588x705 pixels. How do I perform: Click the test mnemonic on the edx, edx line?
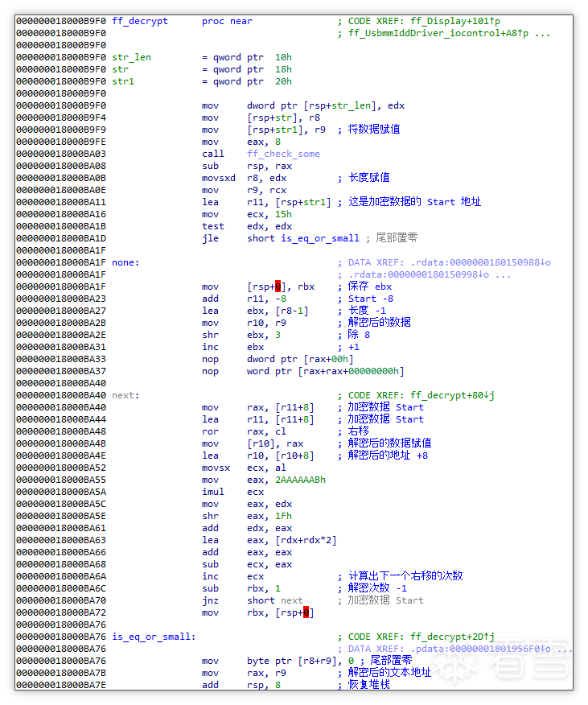click(212, 226)
